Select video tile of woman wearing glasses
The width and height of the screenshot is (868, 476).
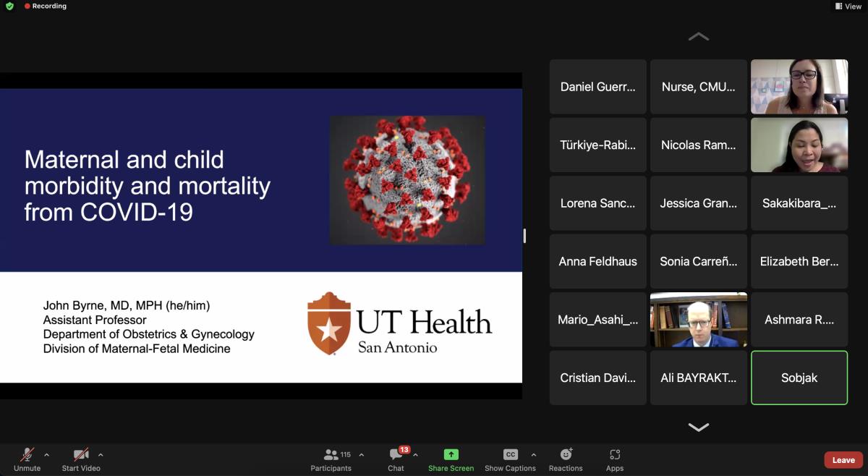tap(799, 87)
